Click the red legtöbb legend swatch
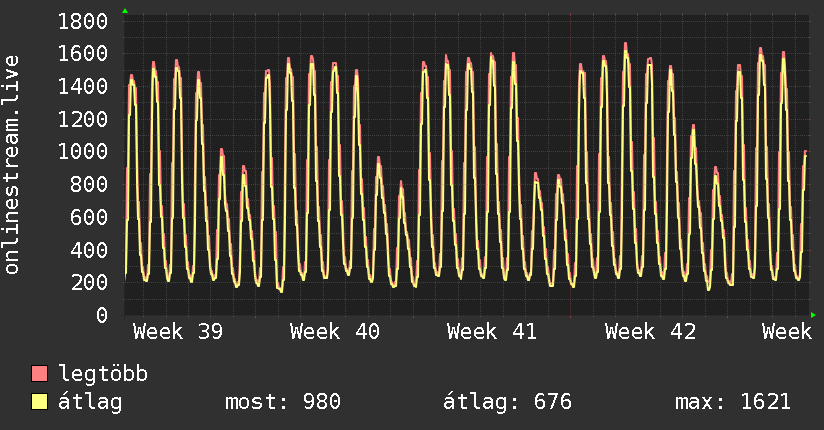Screen dimensions: 824x430 coord(40,374)
